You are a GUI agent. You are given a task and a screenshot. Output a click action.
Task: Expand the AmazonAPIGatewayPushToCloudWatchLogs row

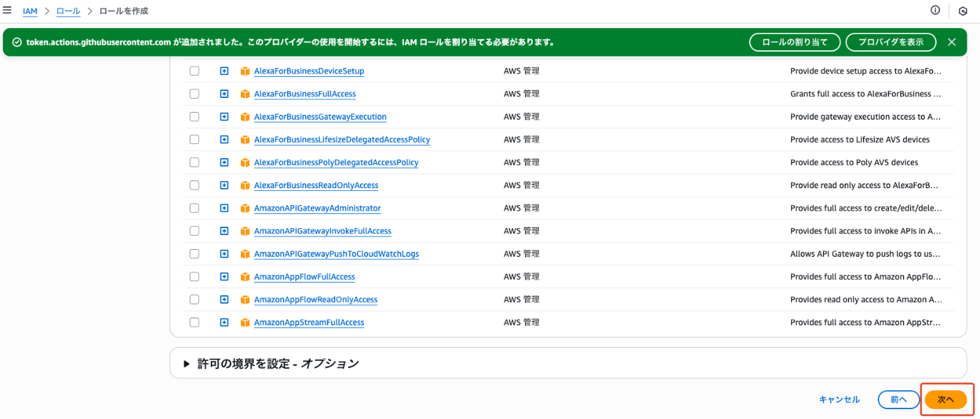[224, 254]
